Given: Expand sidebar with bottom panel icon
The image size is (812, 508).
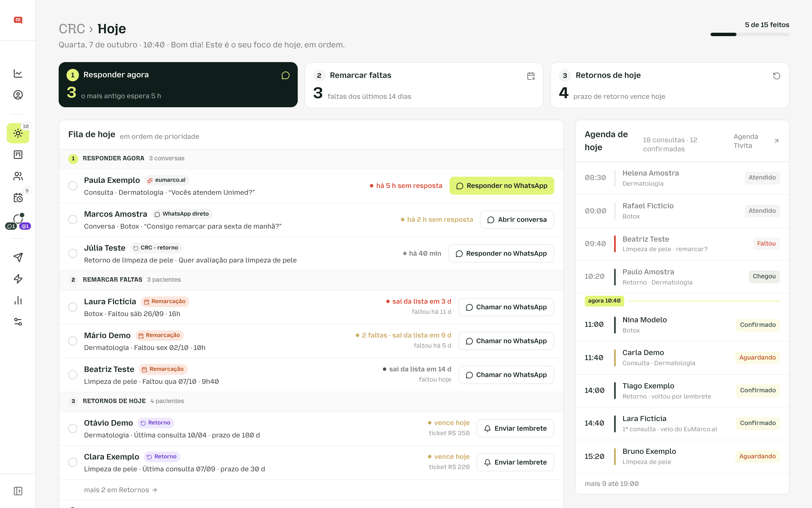Looking at the screenshot, I should [x=18, y=491].
